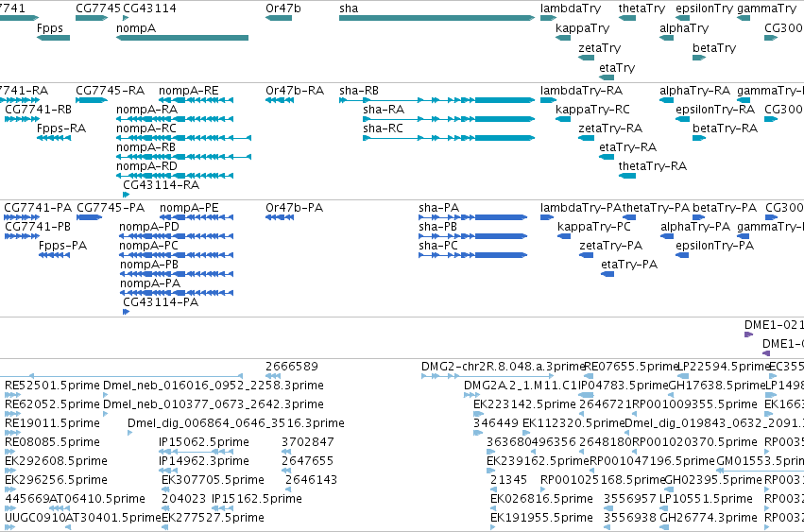Click EST RE52501.5prime
This screenshot has width=804, height=532.
(52, 386)
